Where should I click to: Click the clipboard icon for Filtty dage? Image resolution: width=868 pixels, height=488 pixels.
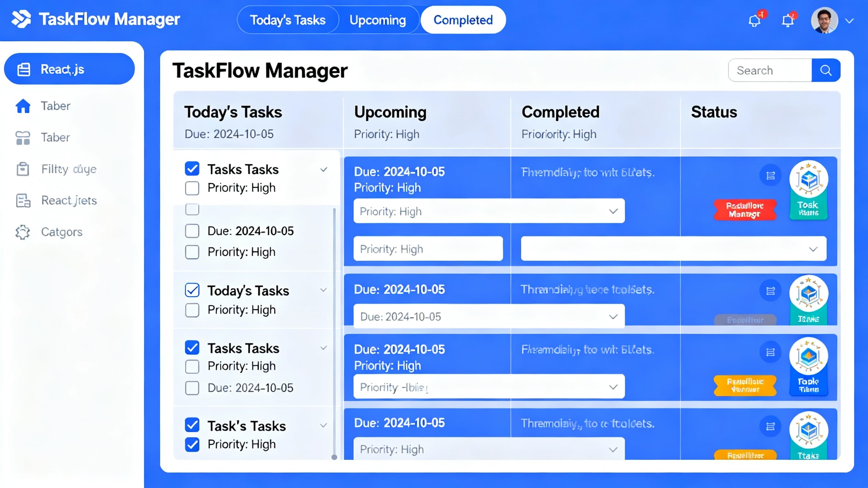click(x=23, y=169)
